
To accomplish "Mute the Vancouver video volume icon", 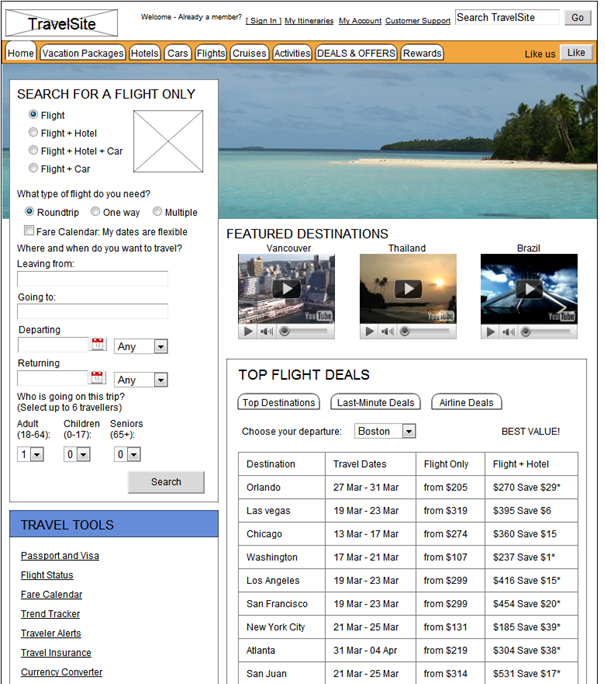I will 267,331.
